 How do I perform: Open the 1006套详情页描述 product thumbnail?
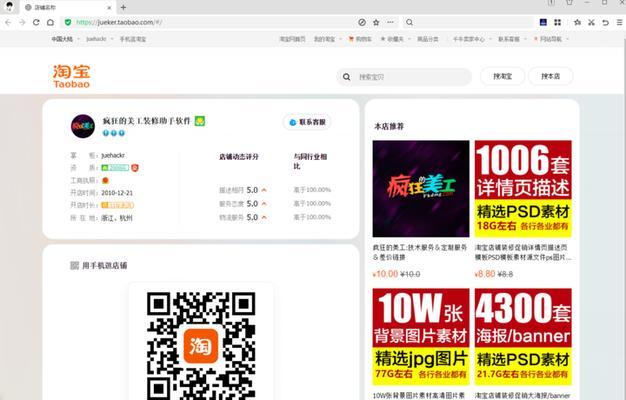point(523,188)
